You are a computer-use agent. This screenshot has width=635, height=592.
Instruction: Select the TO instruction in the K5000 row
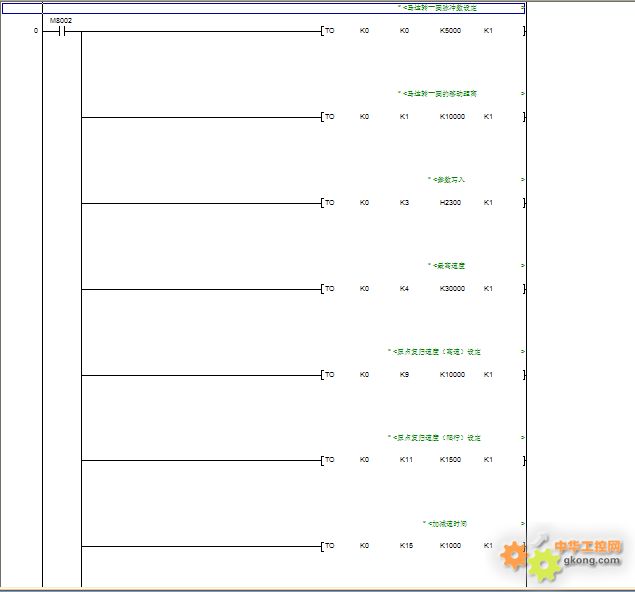(330, 31)
